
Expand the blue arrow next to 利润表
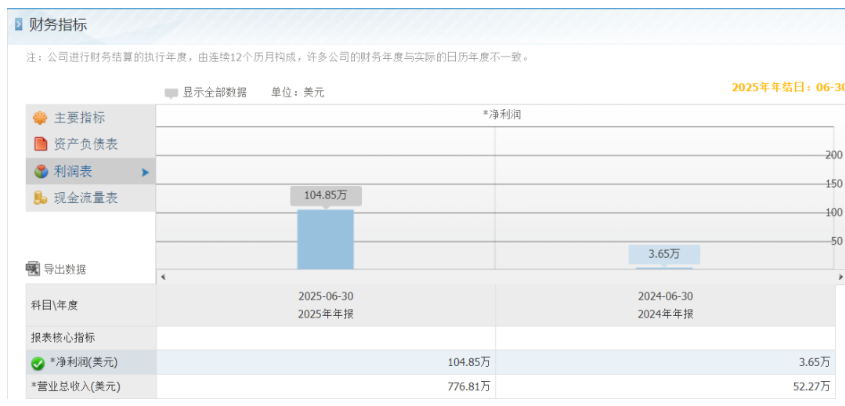[x=145, y=172]
